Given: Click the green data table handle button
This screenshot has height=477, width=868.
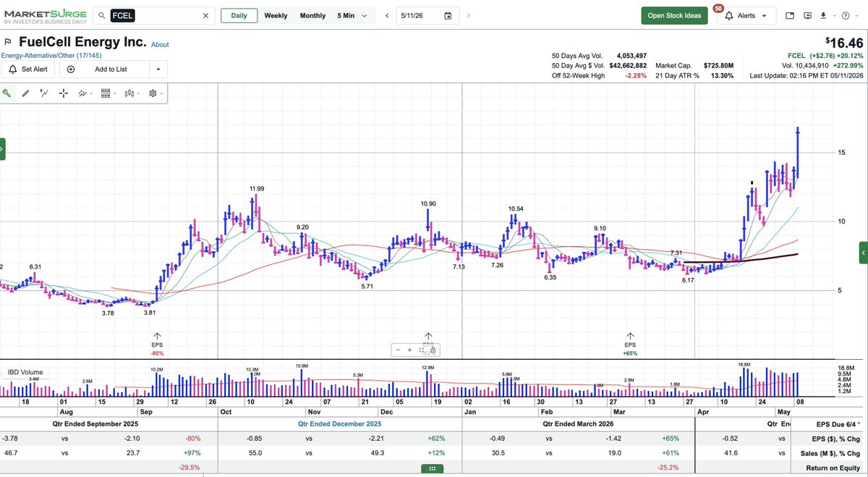Looking at the screenshot, I should coord(432,468).
